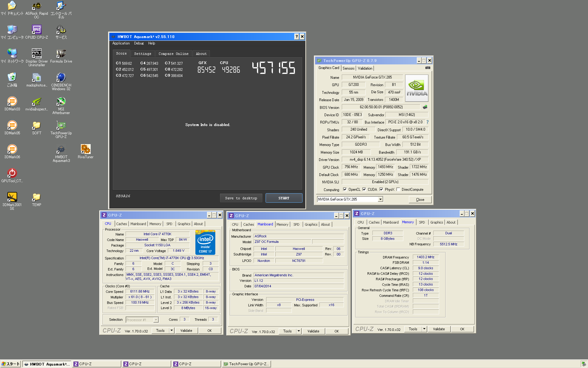Launch 3DMark2001 SE desktop shortcut

point(12,201)
